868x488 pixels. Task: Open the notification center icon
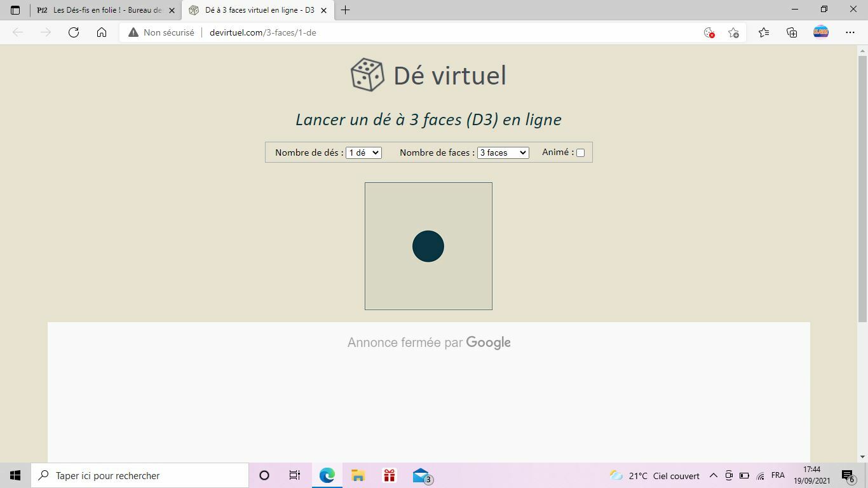click(848, 476)
